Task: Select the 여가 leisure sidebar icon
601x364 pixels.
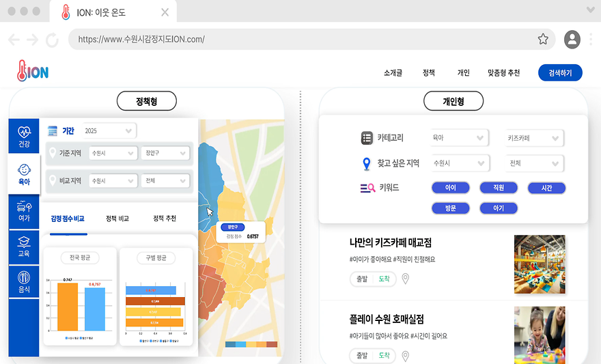Action: 24,209
